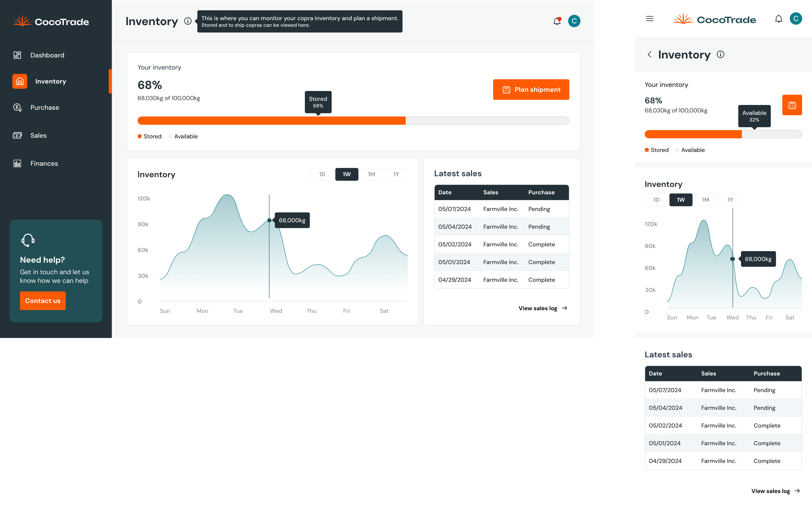812x508 pixels.
Task: Switch desktop chart to 1M range
Action: [372, 174]
